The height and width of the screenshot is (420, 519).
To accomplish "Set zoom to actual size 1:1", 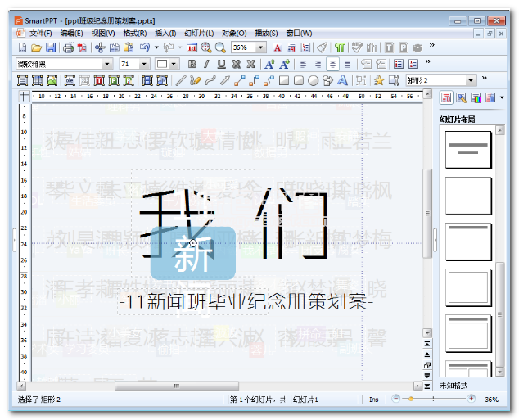I will (192, 47).
